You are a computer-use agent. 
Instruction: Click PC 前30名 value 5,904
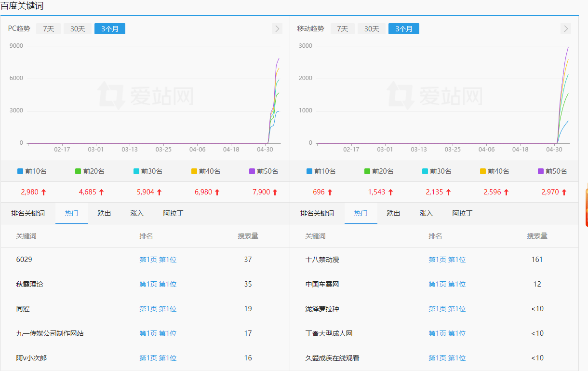coord(146,192)
